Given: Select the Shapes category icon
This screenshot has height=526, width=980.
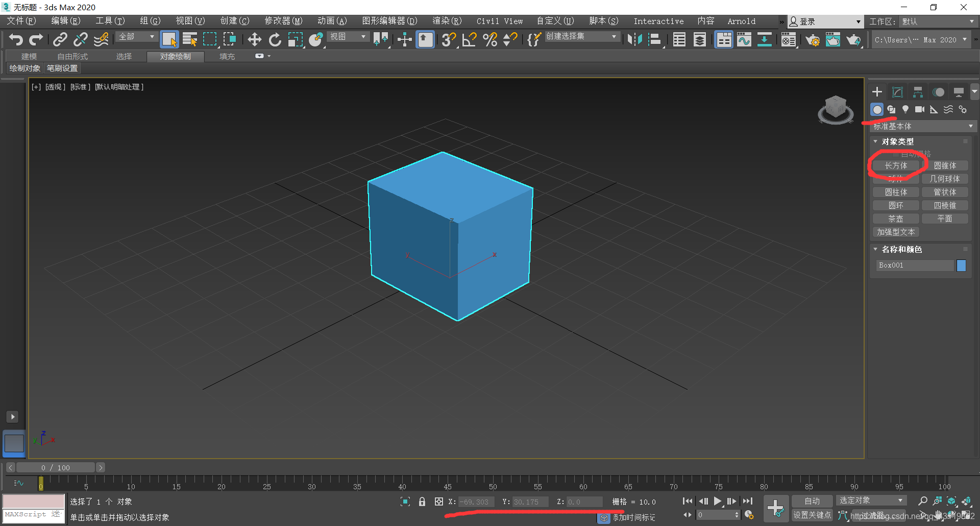Looking at the screenshot, I should coord(891,109).
